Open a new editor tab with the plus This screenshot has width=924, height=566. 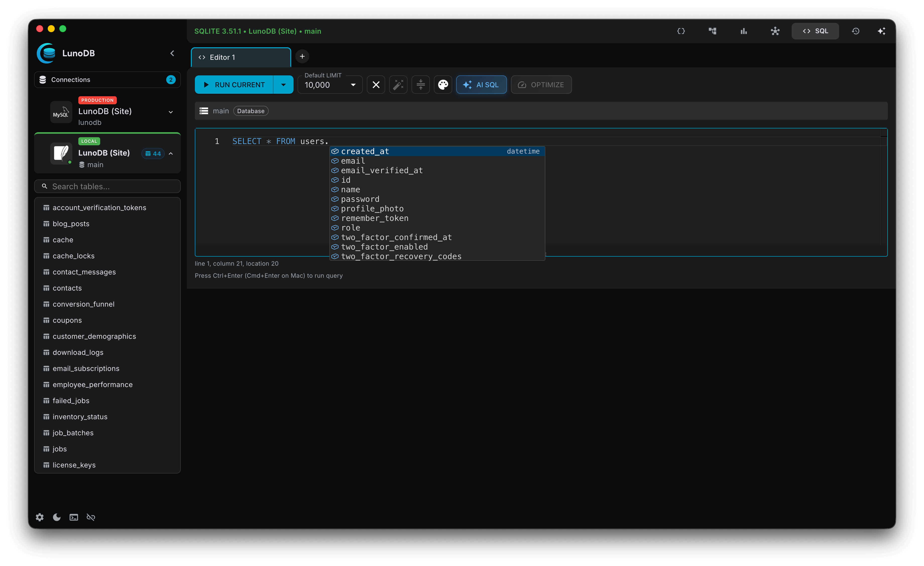pyautogui.click(x=302, y=56)
